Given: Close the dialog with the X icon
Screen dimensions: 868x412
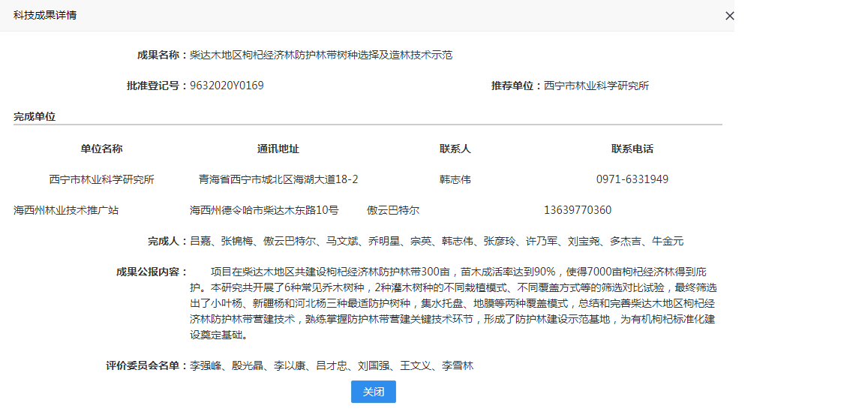Looking at the screenshot, I should tap(729, 16).
